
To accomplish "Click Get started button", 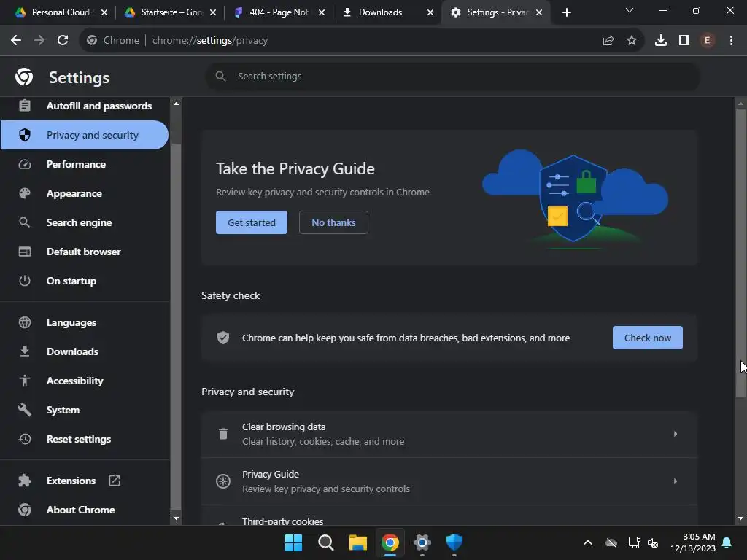I will click(x=252, y=222).
